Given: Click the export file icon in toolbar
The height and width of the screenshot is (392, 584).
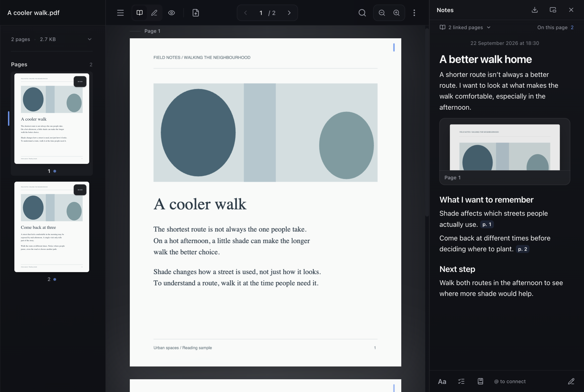Looking at the screenshot, I should [196, 13].
